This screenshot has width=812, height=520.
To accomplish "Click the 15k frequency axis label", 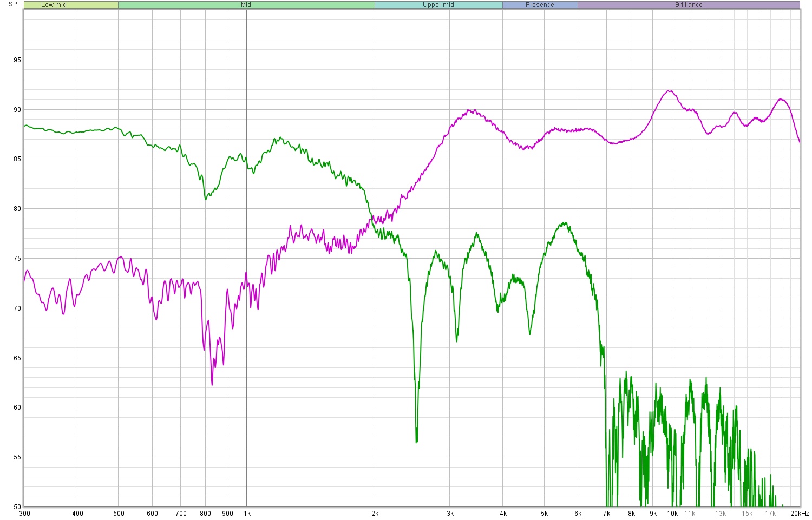I will pyautogui.click(x=747, y=514).
